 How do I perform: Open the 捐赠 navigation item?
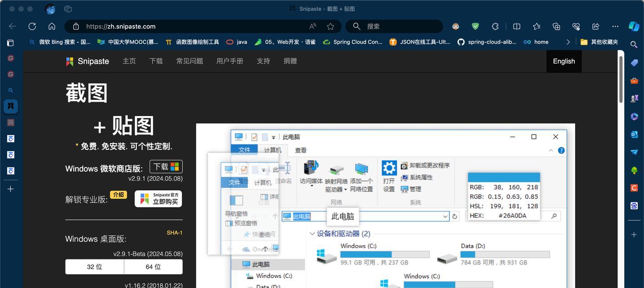click(290, 61)
